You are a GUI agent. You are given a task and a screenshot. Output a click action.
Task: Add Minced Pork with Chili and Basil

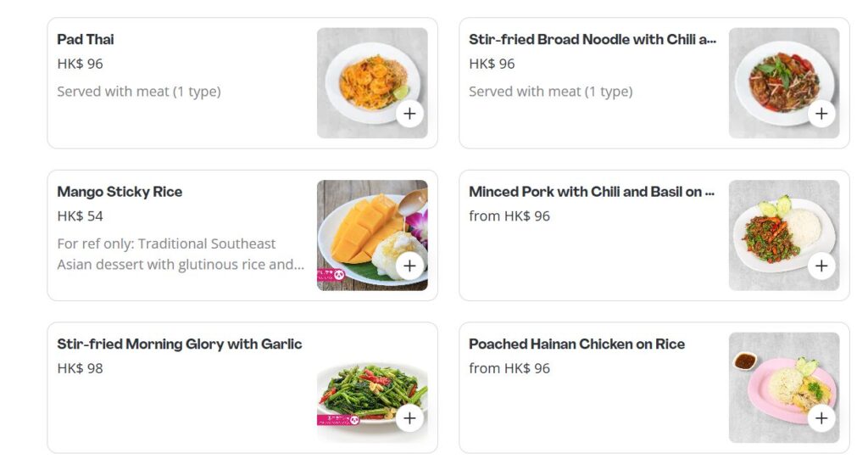(x=821, y=266)
